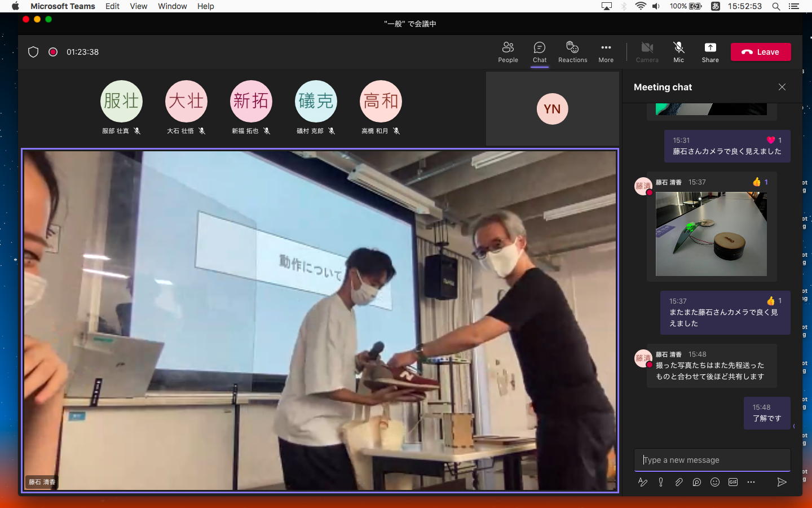Unmute the Mic
Image resolution: width=812 pixels, height=508 pixels.
click(678, 52)
